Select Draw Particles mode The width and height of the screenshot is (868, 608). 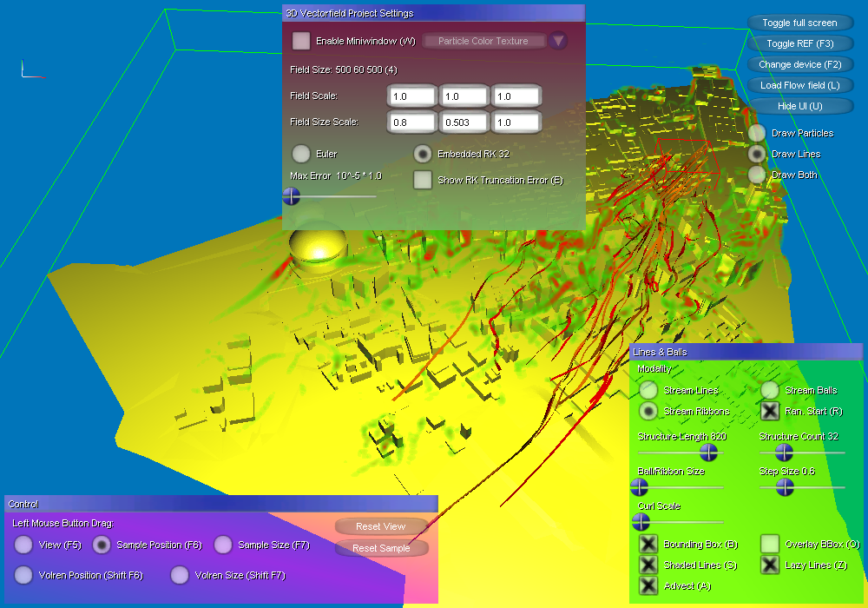pos(757,133)
